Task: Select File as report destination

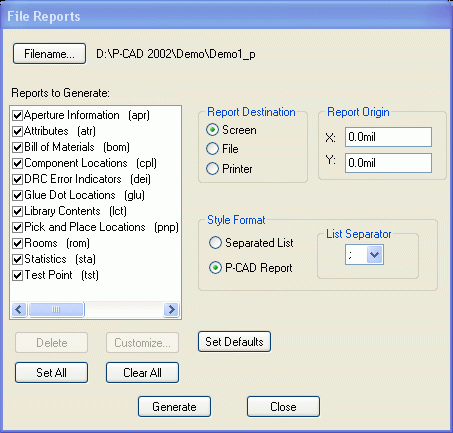Action: click(x=212, y=149)
